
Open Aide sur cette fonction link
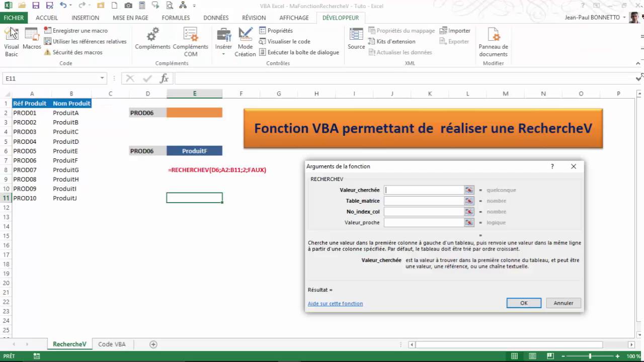(335, 304)
